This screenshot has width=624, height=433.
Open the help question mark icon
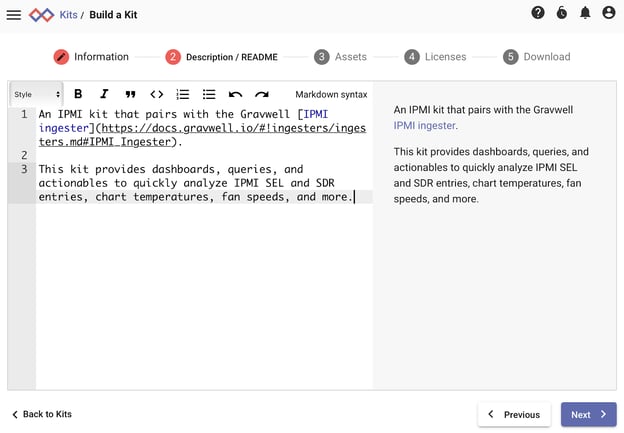(x=538, y=13)
